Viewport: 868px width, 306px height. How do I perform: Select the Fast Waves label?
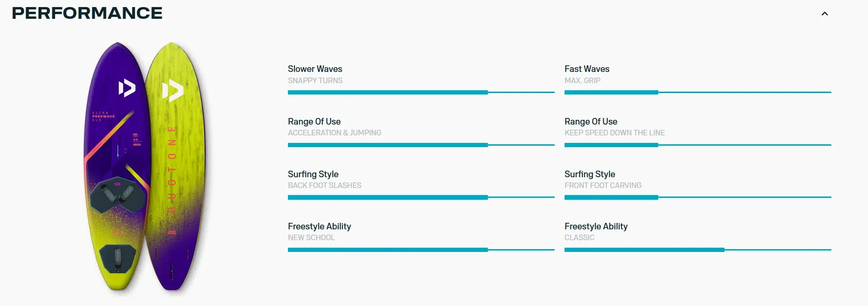click(x=587, y=69)
